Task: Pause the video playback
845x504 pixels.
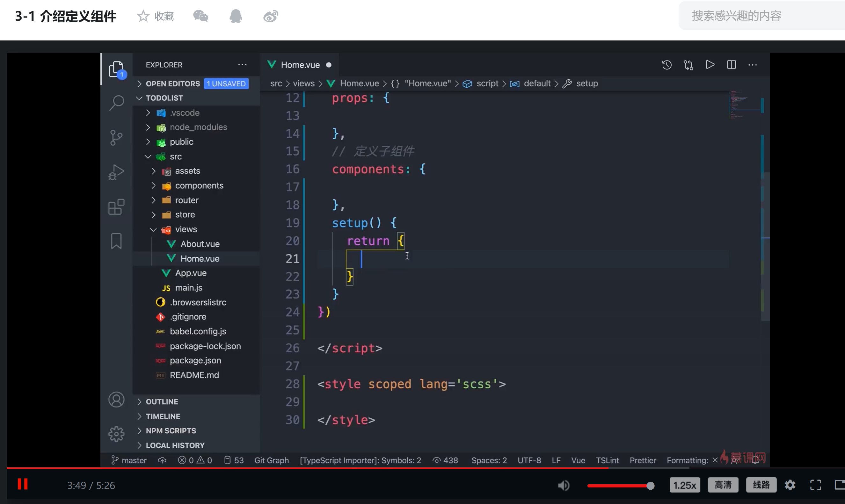Action: [x=23, y=484]
